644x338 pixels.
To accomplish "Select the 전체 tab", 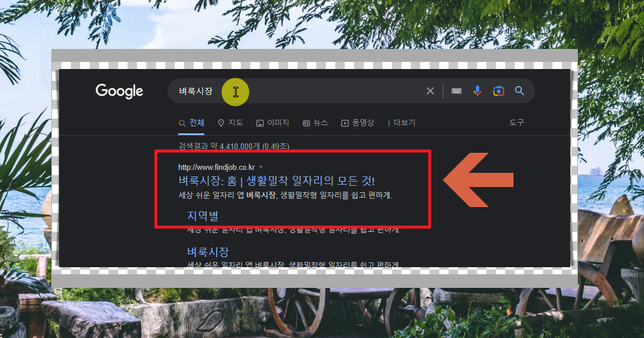I will [191, 123].
